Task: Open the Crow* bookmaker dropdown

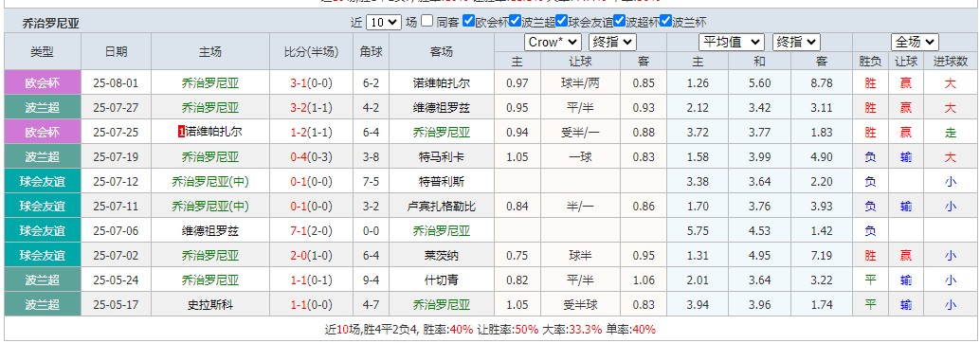Action: [x=553, y=42]
